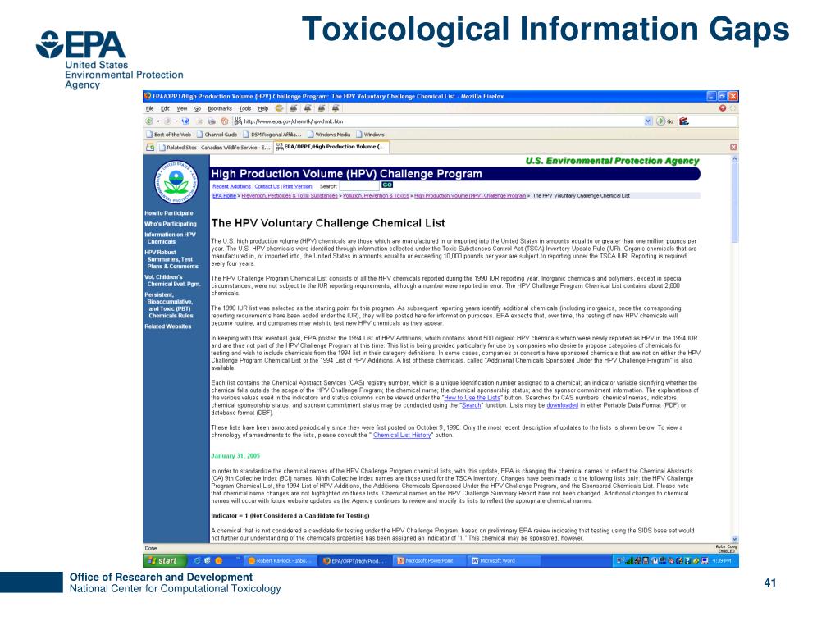Click the Internet Explorer quick launch icon
The height and width of the screenshot is (630, 840).
[197, 560]
